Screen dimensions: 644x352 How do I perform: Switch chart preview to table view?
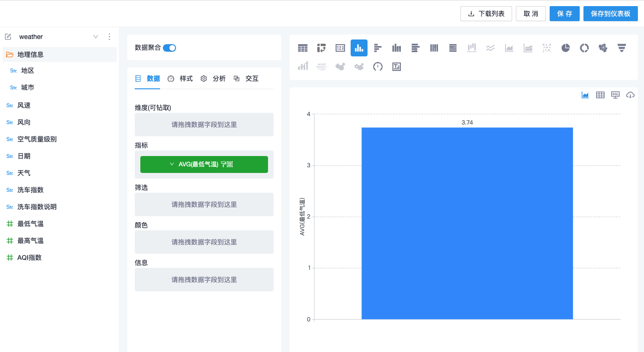600,95
